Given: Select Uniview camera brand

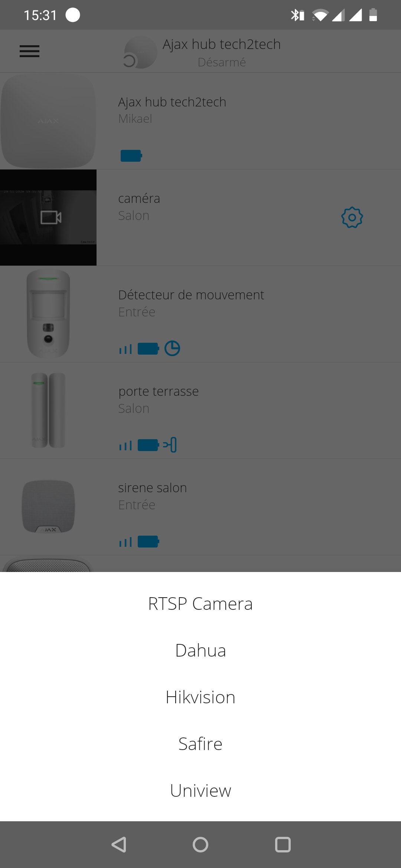Looking at the screenshot, I should coord(200,790).
